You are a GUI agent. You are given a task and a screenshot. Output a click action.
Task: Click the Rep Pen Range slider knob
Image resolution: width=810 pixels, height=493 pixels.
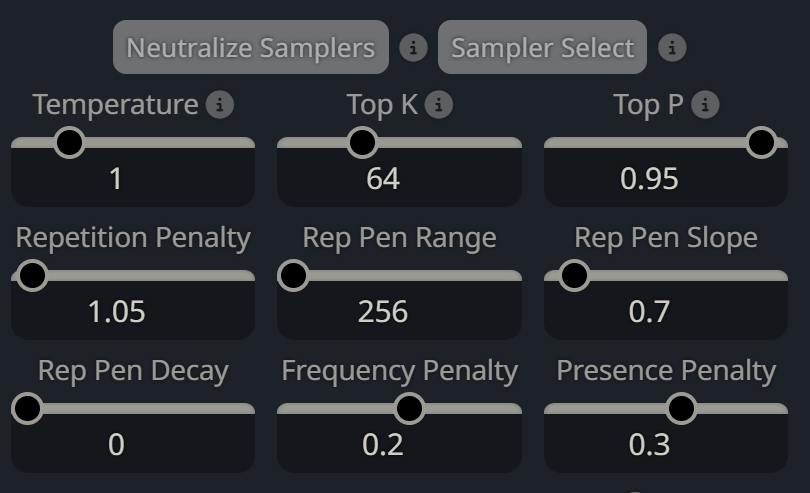click(x=293, y=275)
